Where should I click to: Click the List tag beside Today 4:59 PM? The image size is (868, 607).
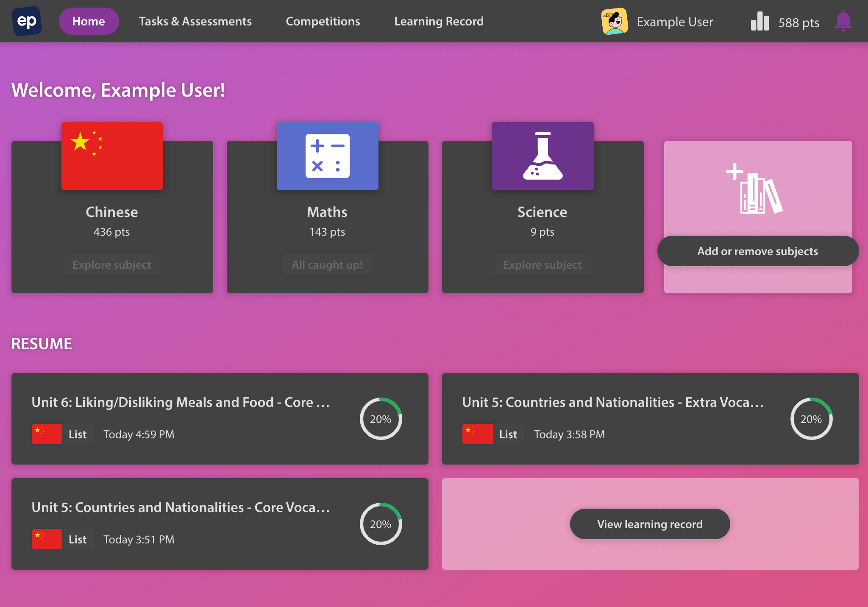(x=78, y=434)
